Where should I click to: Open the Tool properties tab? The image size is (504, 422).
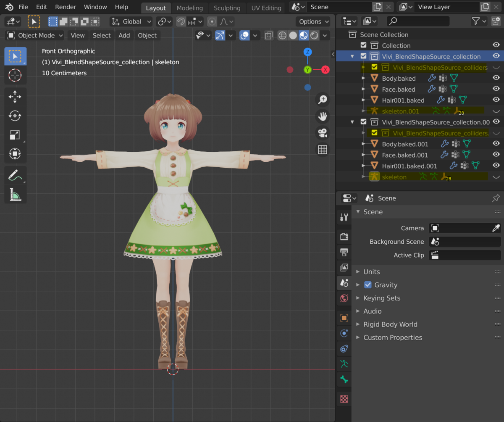(x=344, y=217)
